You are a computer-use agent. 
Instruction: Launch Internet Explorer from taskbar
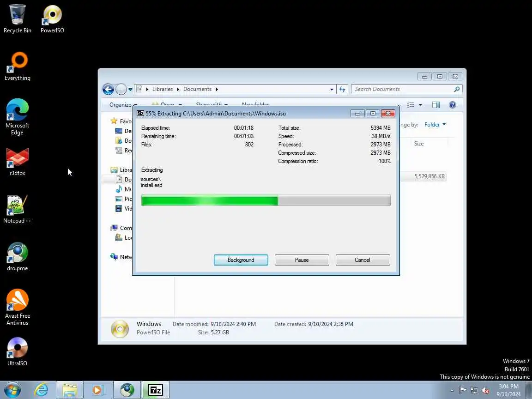tap(42, 390)
